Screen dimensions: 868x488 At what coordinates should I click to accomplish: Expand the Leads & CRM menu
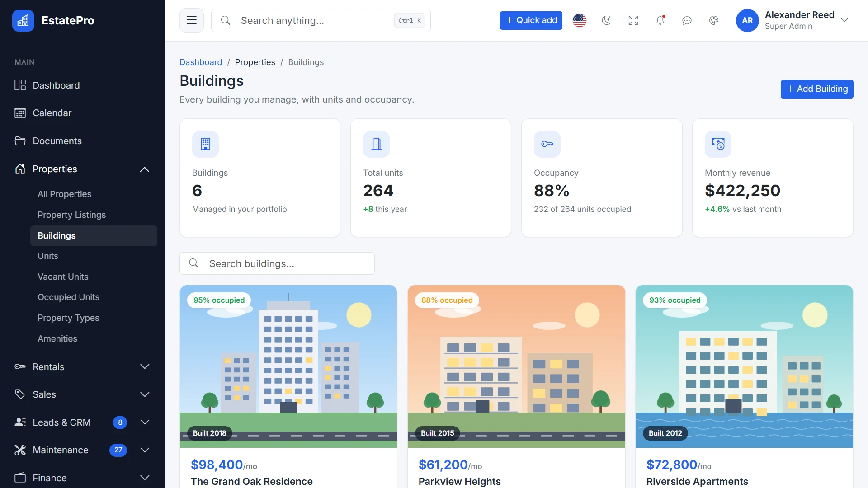[x=82, y=422]
